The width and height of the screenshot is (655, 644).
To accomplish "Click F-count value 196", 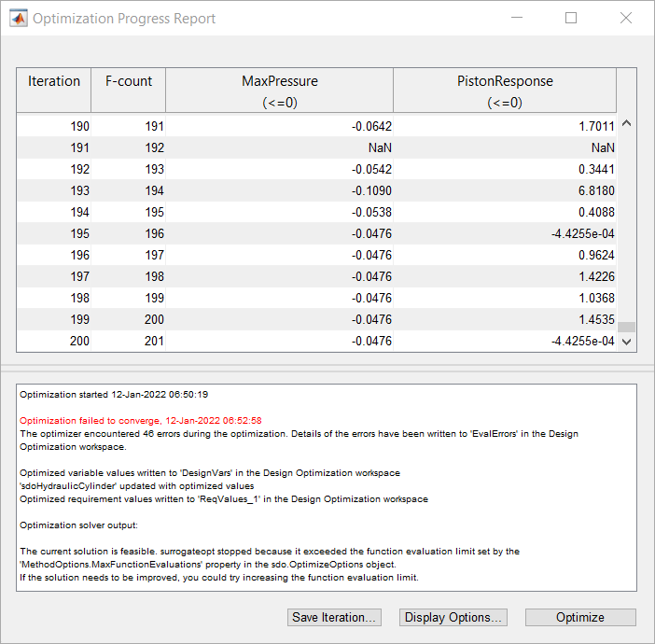I will pos(128,233).
